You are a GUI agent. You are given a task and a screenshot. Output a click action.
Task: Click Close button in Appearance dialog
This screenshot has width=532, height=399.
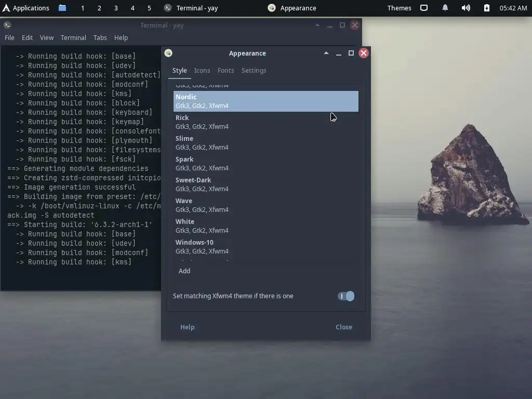coord(344,327)
